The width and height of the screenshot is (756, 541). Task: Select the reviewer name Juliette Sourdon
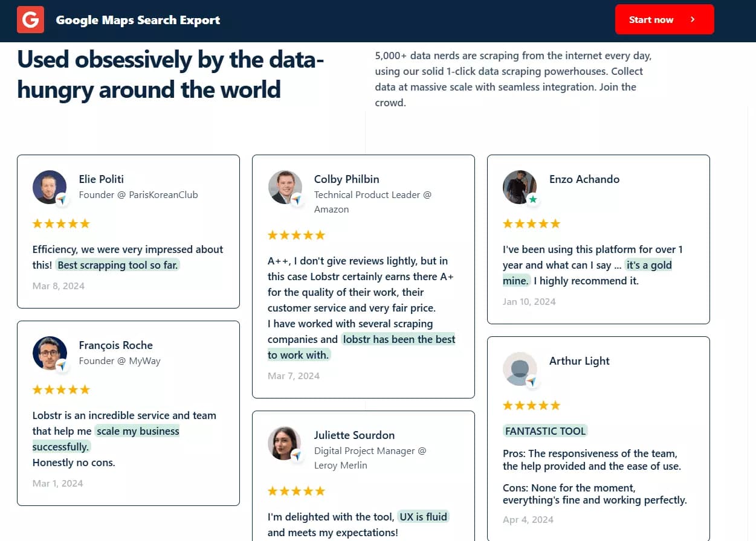point(354,435)
